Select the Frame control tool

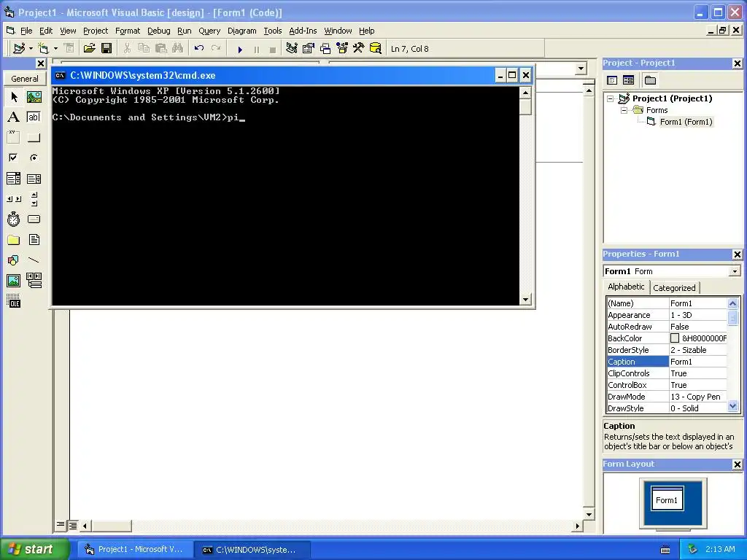point(14,138)
